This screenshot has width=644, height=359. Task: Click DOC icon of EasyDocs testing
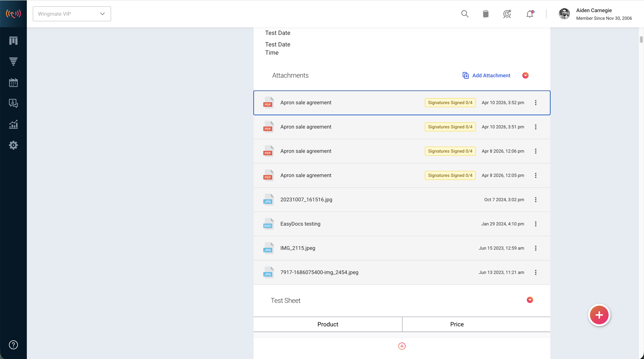[x=268, y=224]
